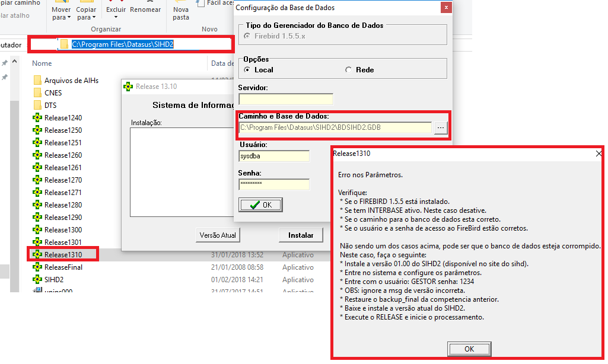Sort files by the Nome column header
Viewport: 608px width, 364px height.
[42, 63]
